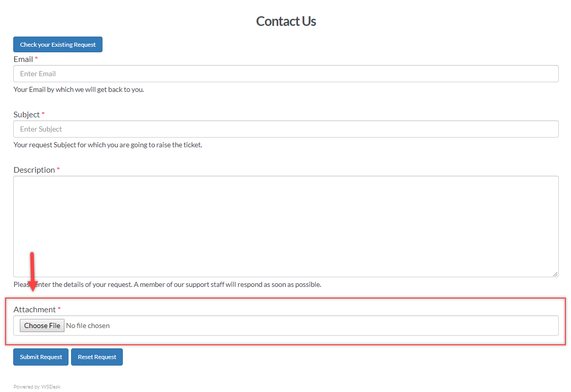The image size is (571, 392).
Task: Submit the request with Submit Request
Action: tap(41, 357)
